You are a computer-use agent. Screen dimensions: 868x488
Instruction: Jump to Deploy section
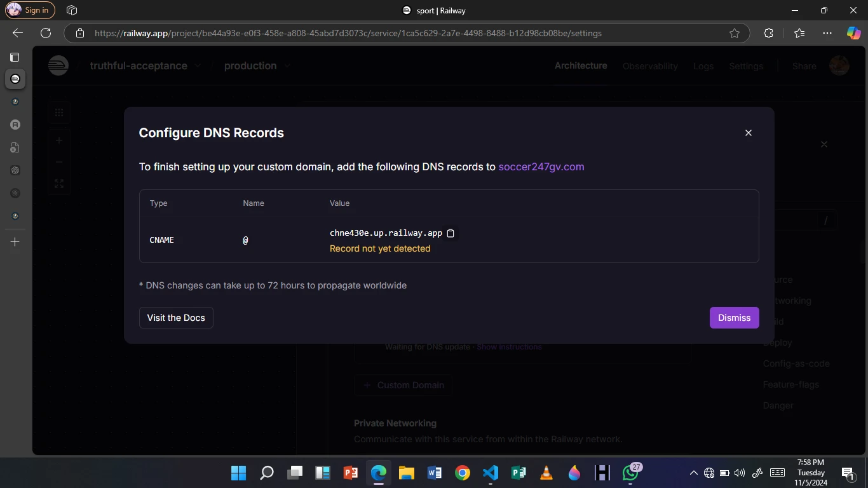[778, 342]
